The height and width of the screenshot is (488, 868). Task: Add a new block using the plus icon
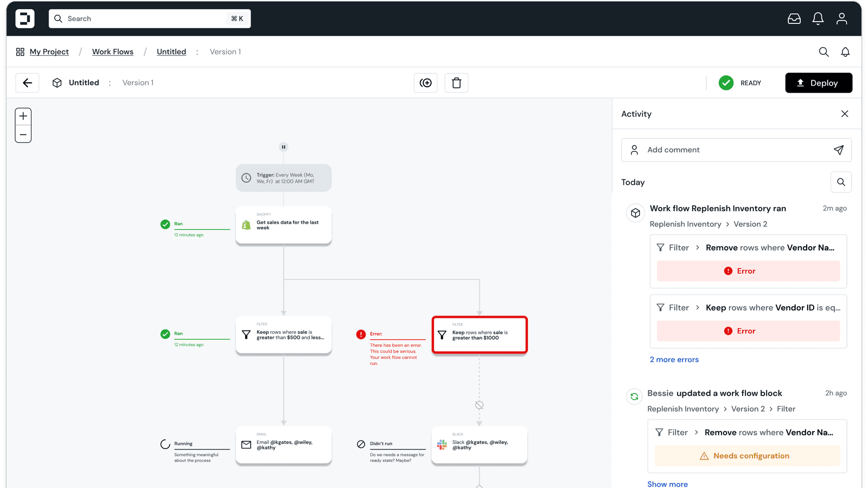pyautogui.click(x=426, y=82)
